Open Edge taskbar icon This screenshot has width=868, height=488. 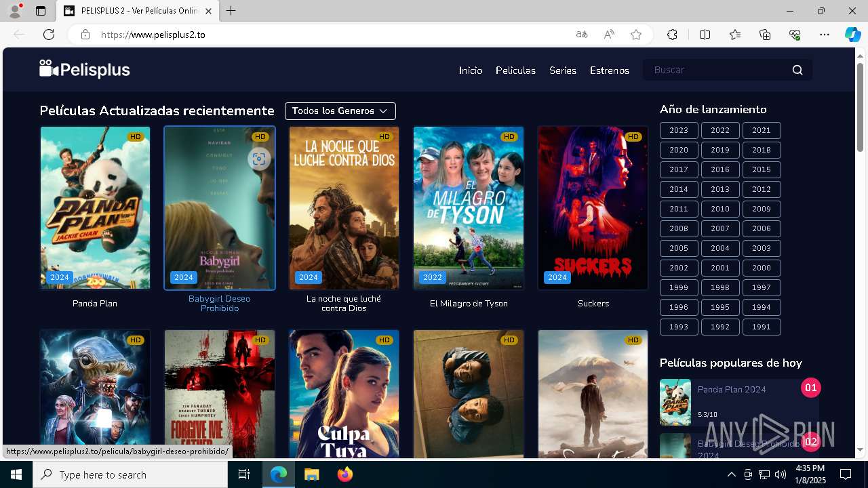(279, 474)
